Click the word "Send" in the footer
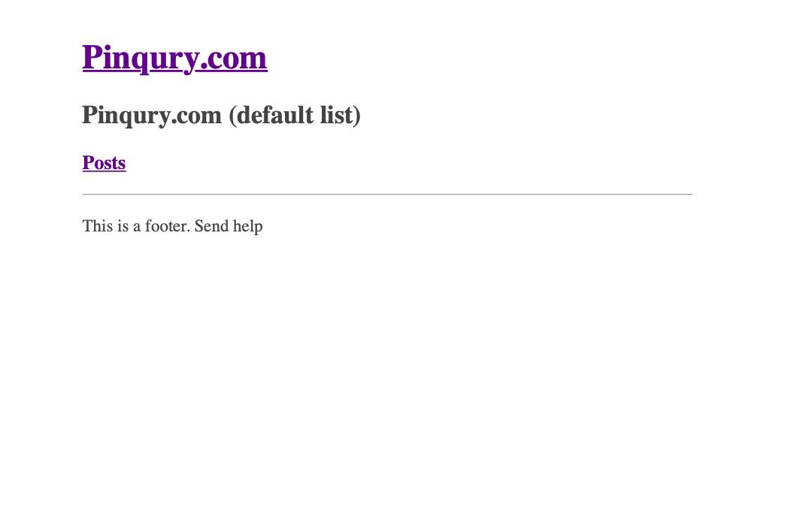Viewport: 812px width, 508px height. (211, 225)
